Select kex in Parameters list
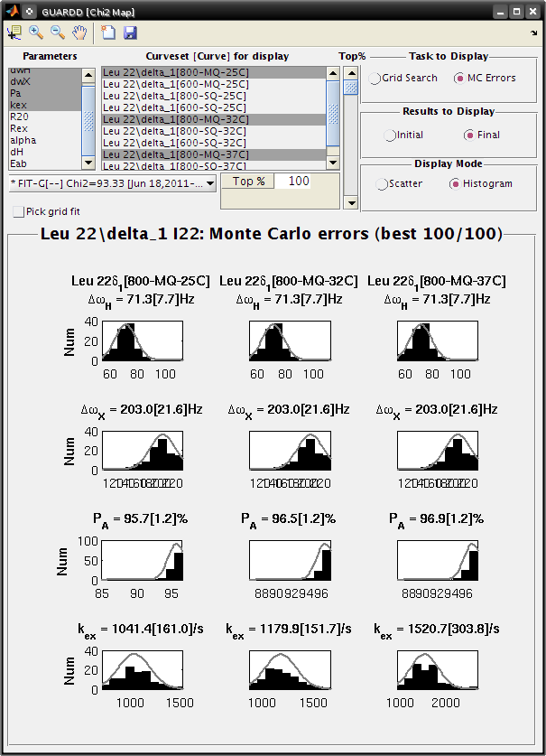The image size is (546, 756). click(45, 105)
